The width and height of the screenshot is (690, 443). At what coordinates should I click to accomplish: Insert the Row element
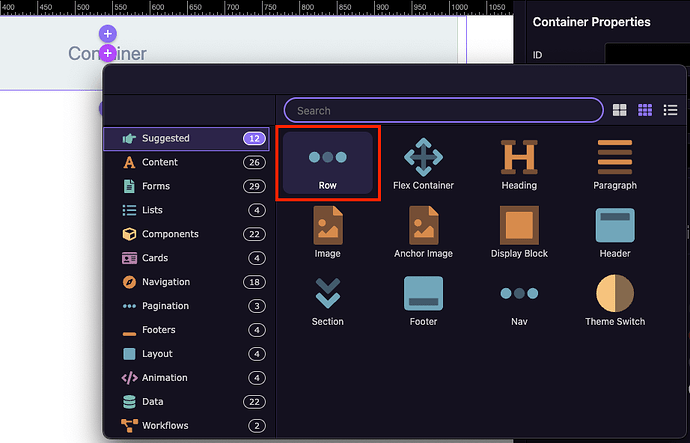pos(327,163)
